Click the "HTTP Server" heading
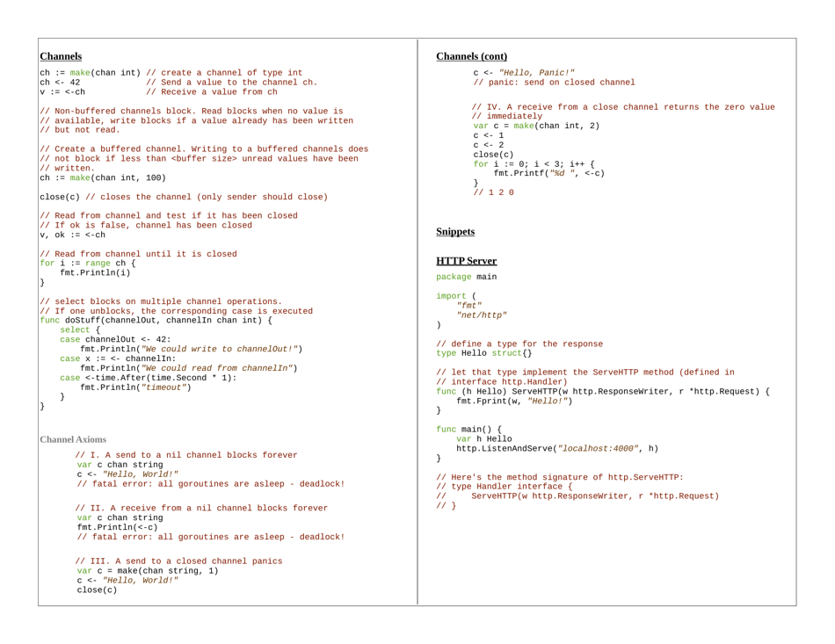 (x=466, y=261)
